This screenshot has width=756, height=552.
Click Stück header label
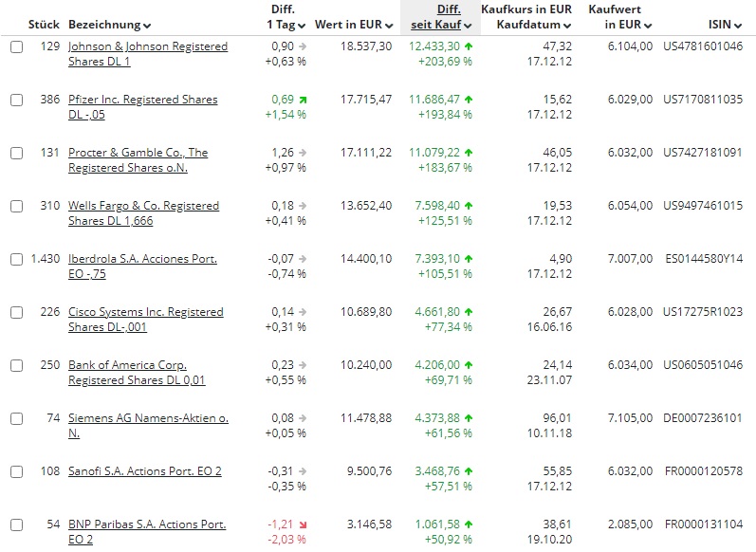pos(44,25)
